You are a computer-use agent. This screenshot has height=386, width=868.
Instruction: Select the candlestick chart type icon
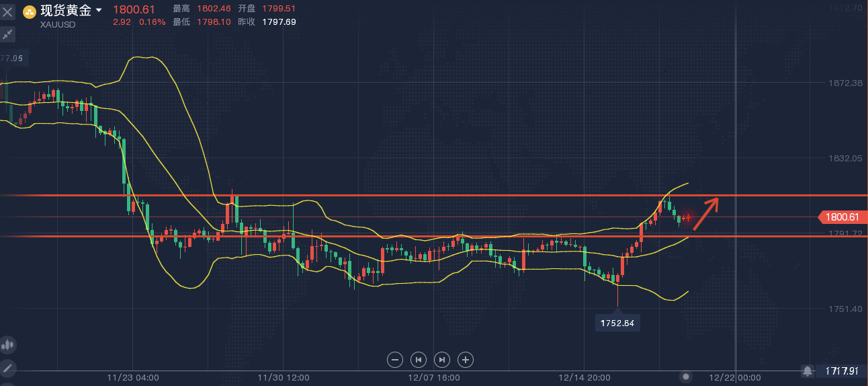click(8, 346)
